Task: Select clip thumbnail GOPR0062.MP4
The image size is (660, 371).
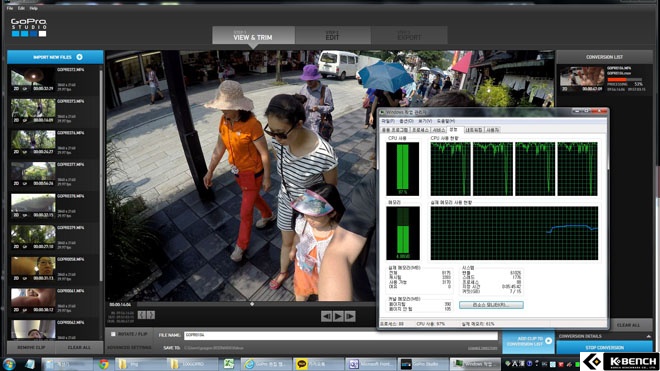Action: [x=33, y=329]
